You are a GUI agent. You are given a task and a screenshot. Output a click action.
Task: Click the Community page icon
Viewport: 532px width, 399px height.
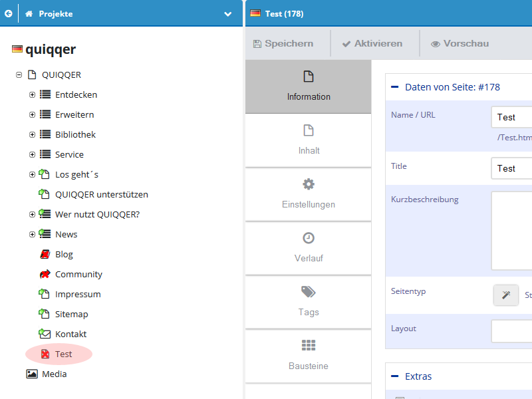pyautogui.click(x=45, y=274)
